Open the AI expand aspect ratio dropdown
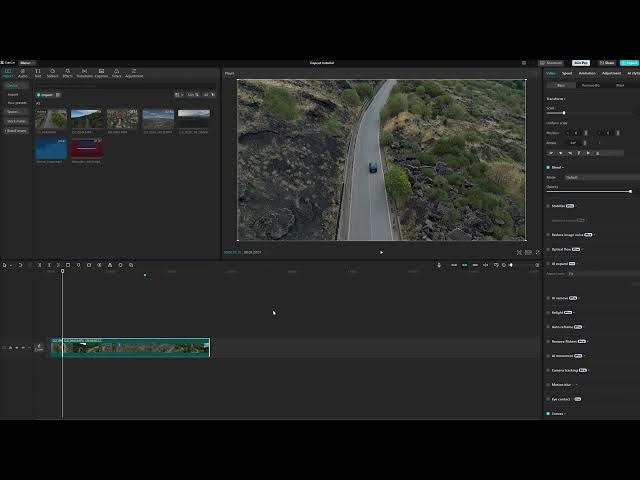This screenshot has height=480, width=640. point(603,274)
